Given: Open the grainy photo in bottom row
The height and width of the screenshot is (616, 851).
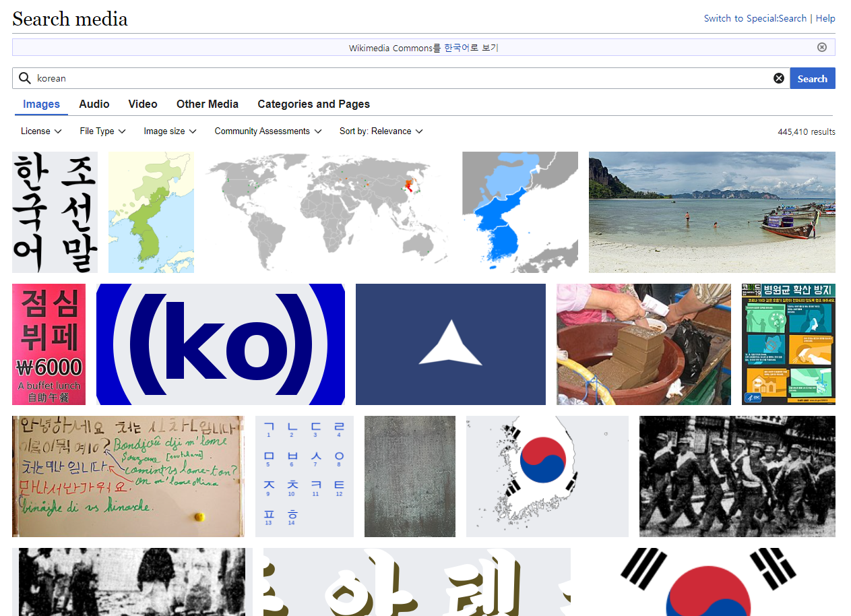Looking at the screenshot, I should (x=132, y=582).
